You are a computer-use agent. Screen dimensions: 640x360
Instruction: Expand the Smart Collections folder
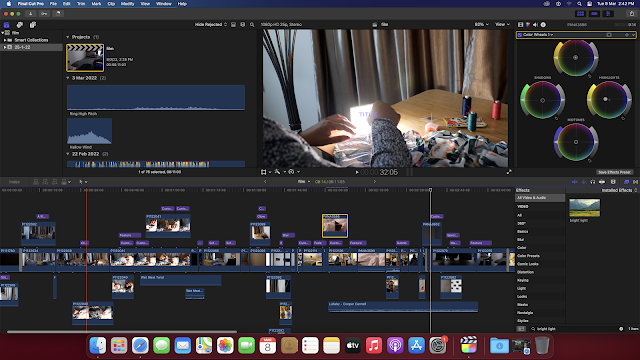(x=5, y=40)
